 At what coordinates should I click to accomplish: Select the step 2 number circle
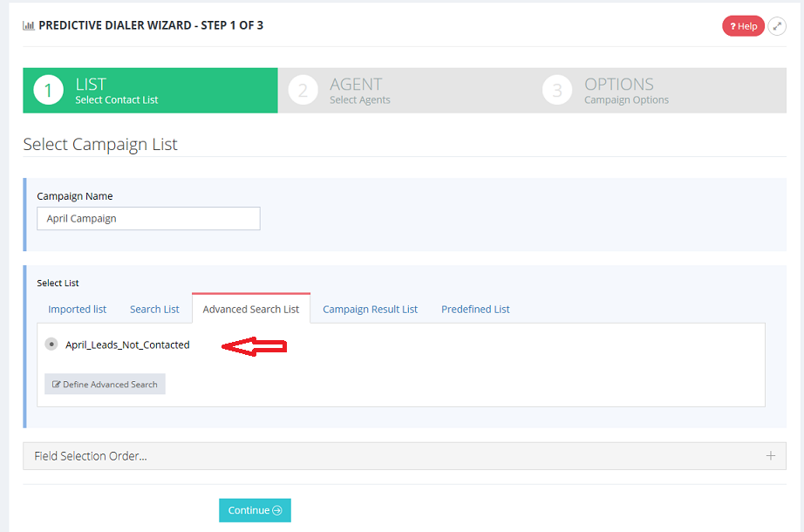tap(303, 90)
